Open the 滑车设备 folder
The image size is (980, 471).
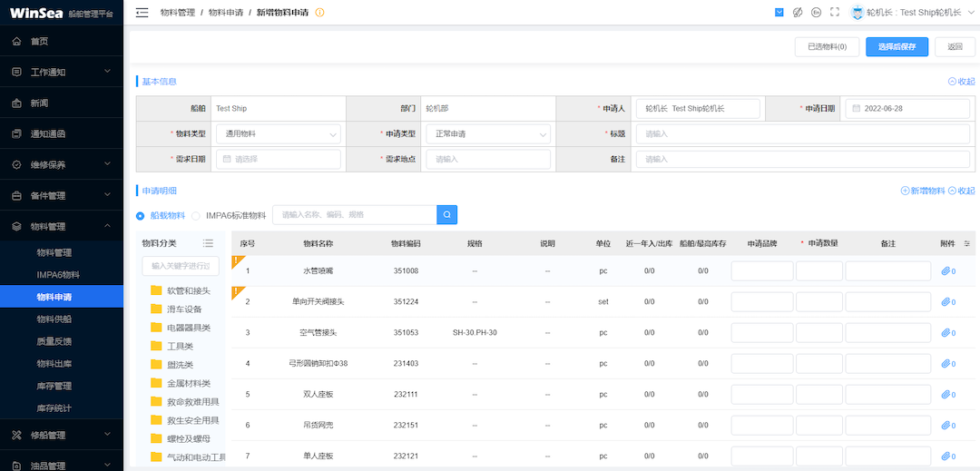176,309
